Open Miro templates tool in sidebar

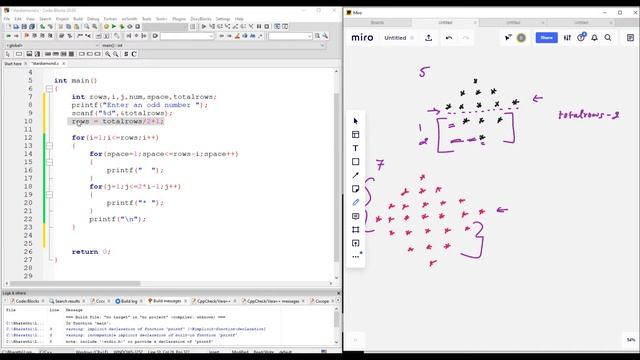[x=356, y=135]
